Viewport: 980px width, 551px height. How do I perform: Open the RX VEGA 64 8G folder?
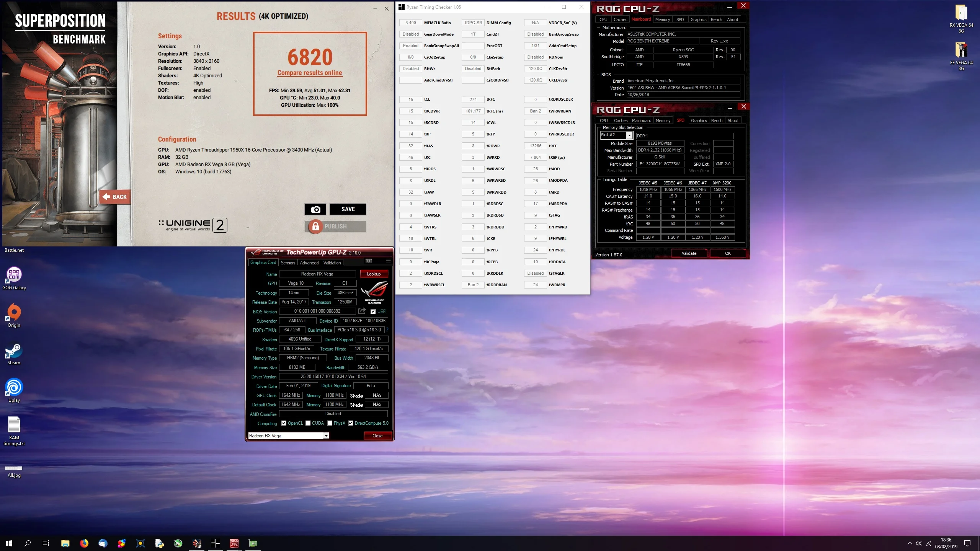(x=961, y=18)
